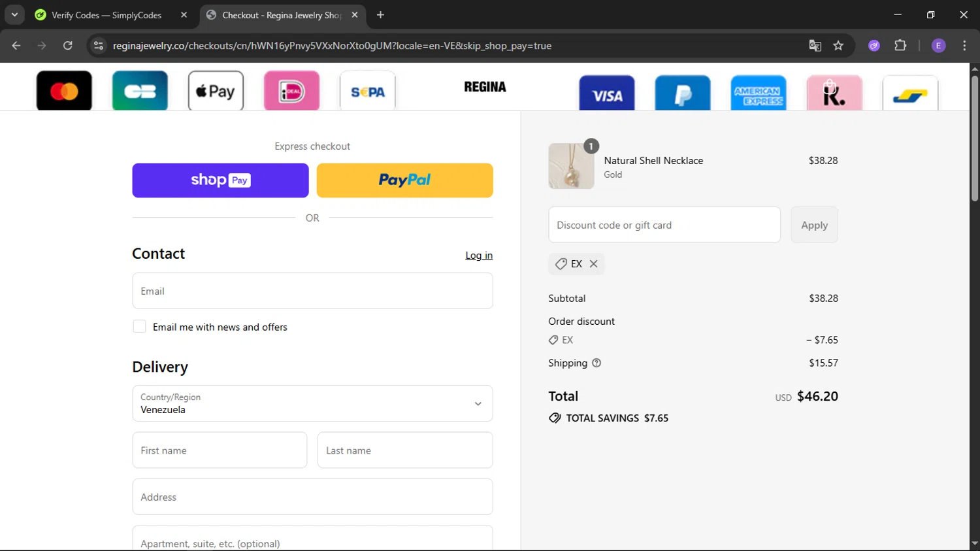Click the Total Savings tag icon
This screenshot has width=980, height=551.
coord(555,418)
